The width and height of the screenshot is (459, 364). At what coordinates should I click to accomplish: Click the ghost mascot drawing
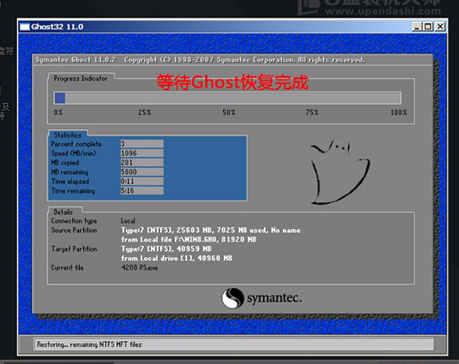[339, 171]
